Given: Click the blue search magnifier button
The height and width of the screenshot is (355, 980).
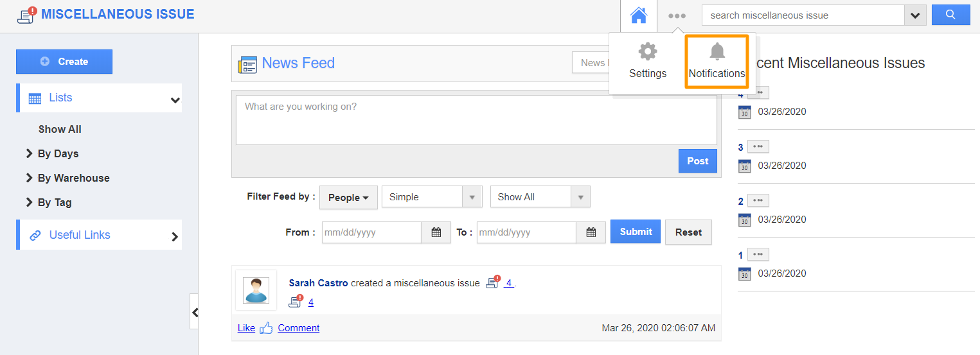Looking at the screenshot, I should 951,15.
